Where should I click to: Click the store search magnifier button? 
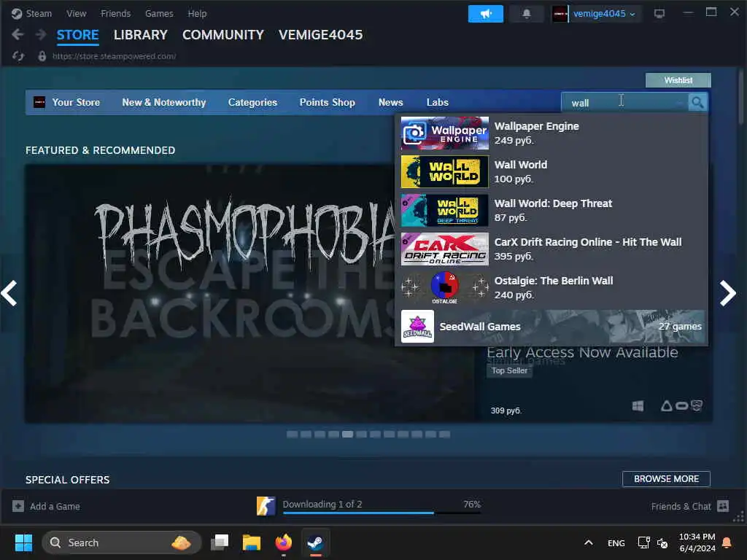pyautogui.click(x=697, y=102)
